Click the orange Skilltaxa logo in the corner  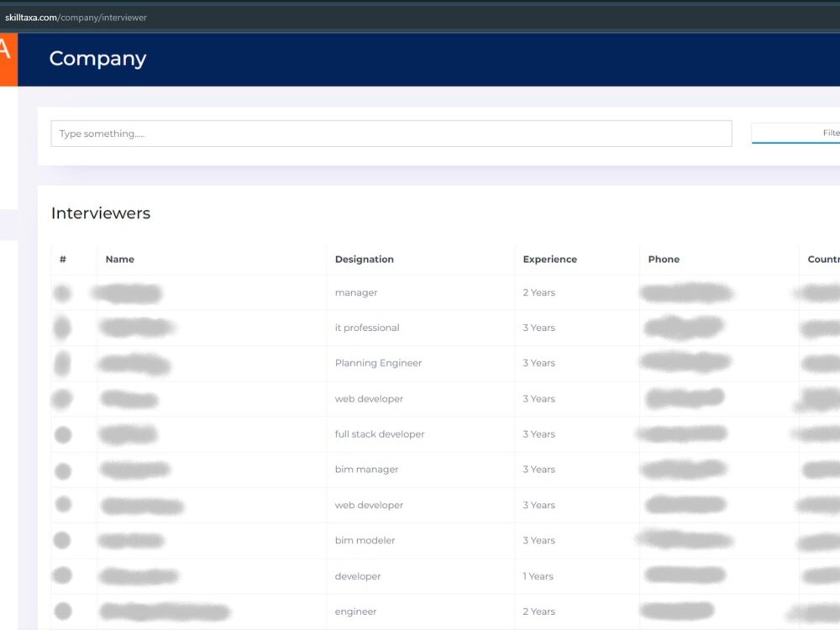pyautogui.click(x=7, y=59)
